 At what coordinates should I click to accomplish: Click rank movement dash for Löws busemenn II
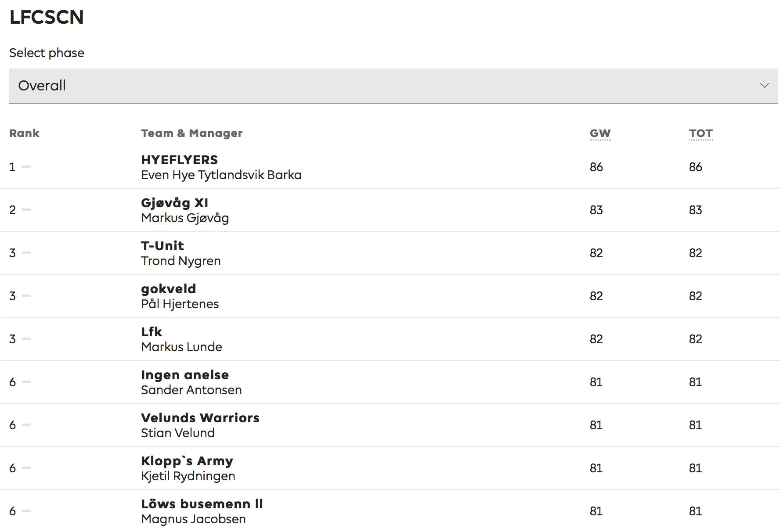26,511
